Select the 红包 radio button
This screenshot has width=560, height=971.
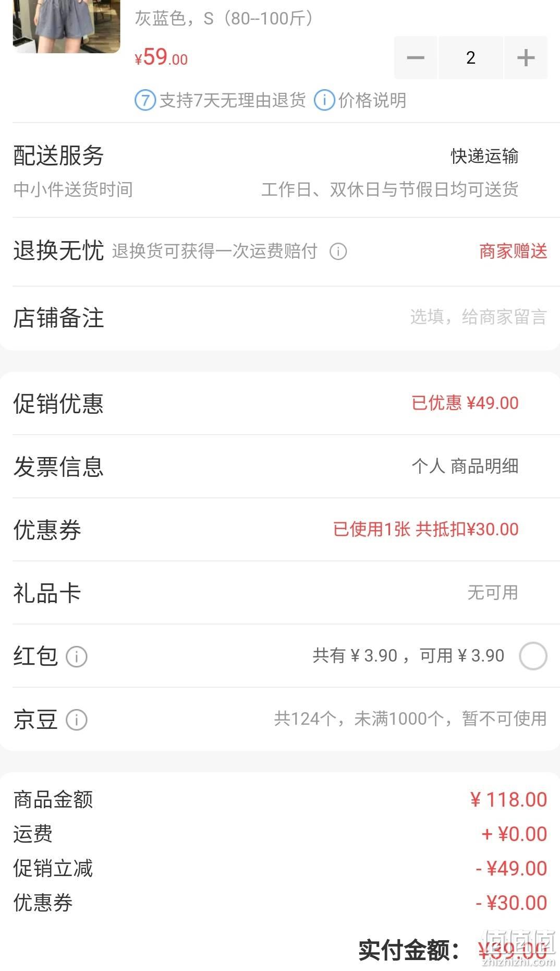533,656
